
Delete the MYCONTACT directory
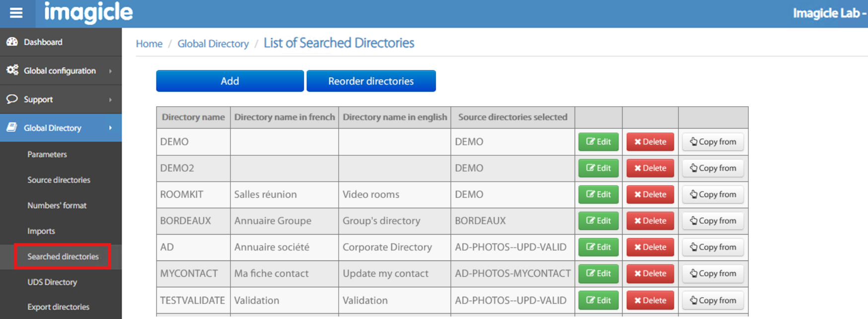tap(650, 273)
